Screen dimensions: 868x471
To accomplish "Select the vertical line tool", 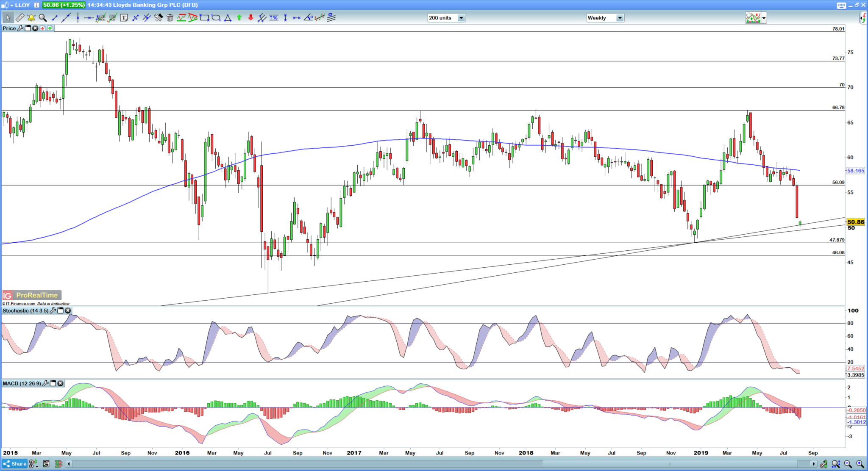I will [78, 18].
